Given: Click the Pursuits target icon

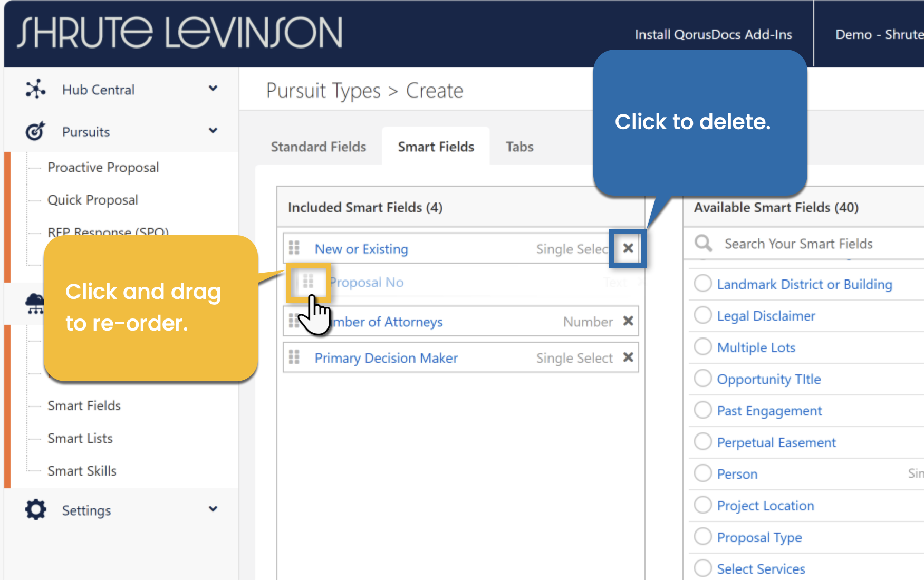Looking at the screenshot, I should click(x=35, y=131).
